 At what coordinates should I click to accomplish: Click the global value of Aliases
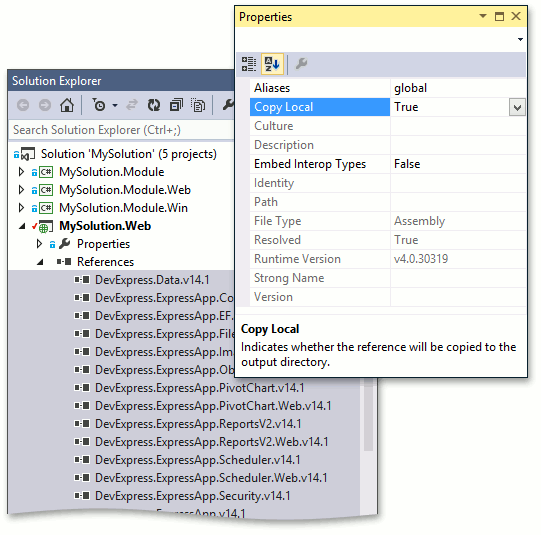click(x=411, y=88)
